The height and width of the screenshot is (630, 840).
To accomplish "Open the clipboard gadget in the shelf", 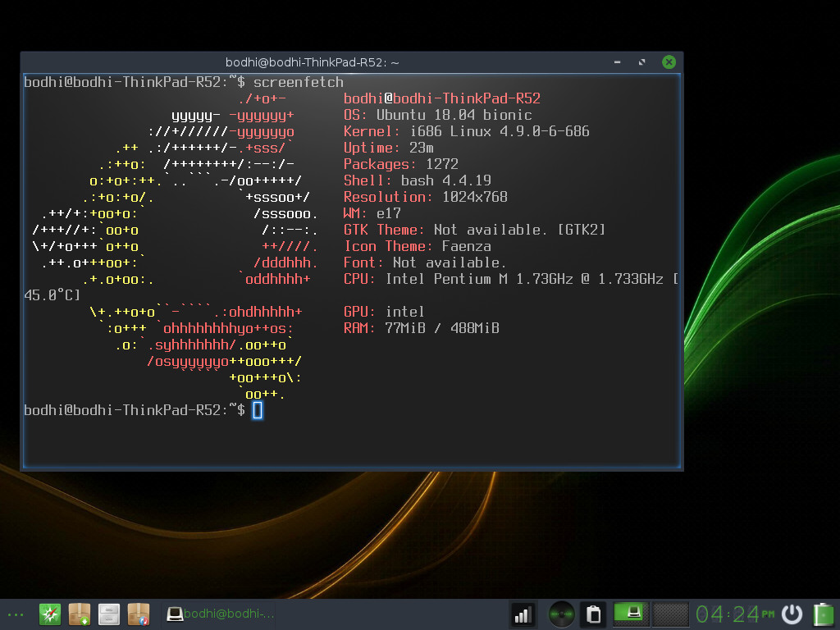I will (593, 614).
